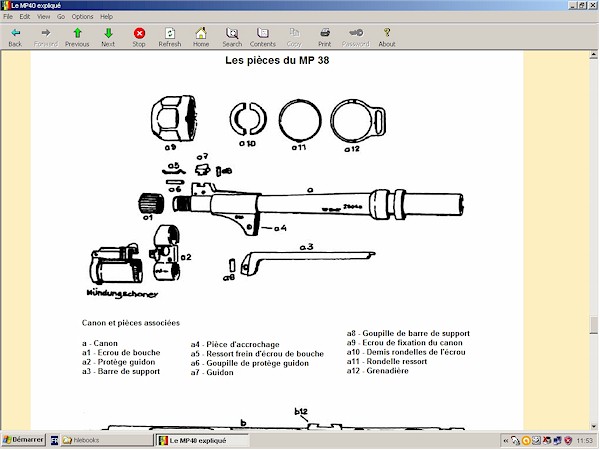Click the heading Les pièces du MP 38

click(277, 60)
